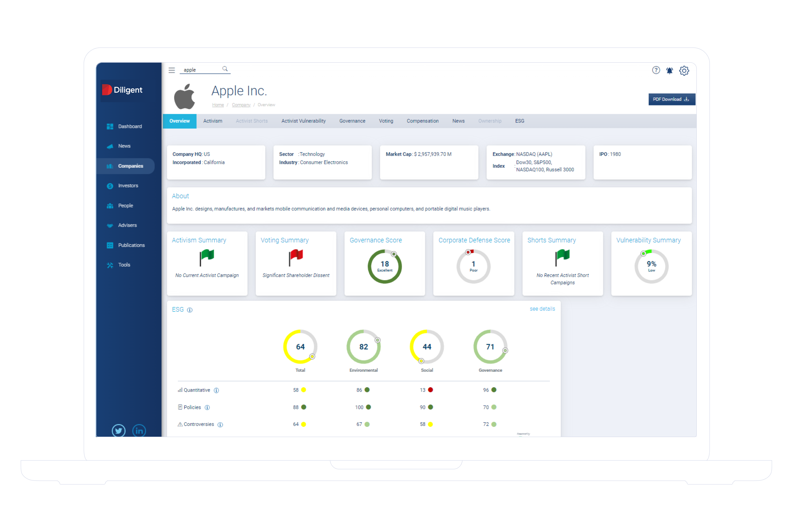
Task: Open the Activist Vulnerability tab
Action: [303, 121]
